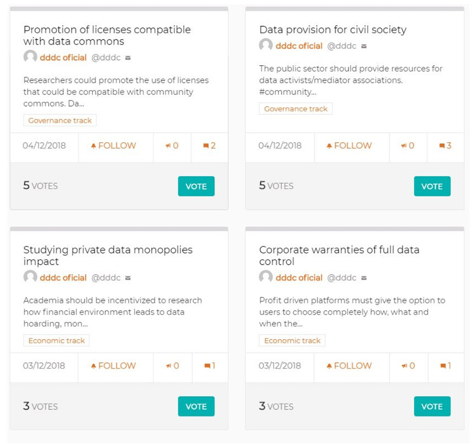The width and height of the screenshot is (476, 448).
Task: Vote for Promotion of licenses proposal
Action: click(x=196, y=186)
